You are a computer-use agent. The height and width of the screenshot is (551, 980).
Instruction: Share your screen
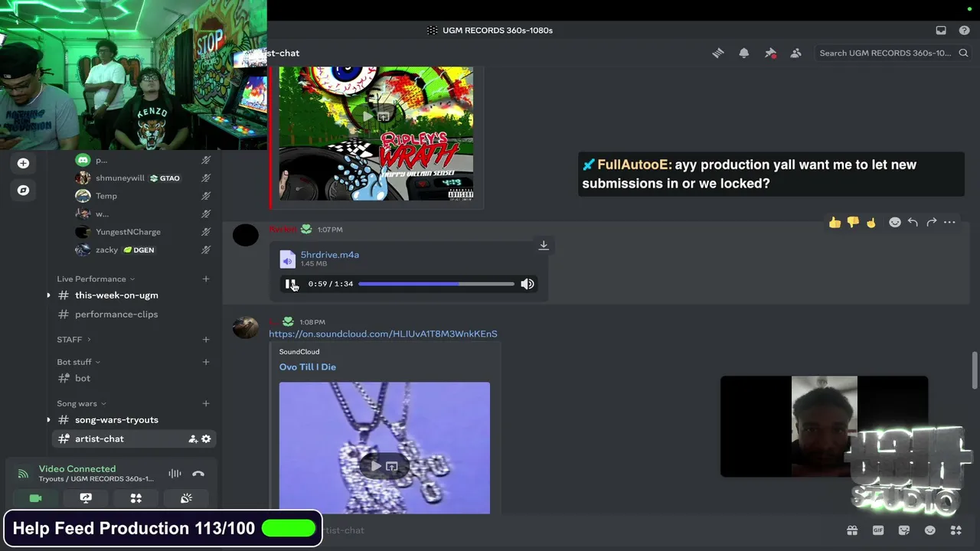click(x=86, y=498)
